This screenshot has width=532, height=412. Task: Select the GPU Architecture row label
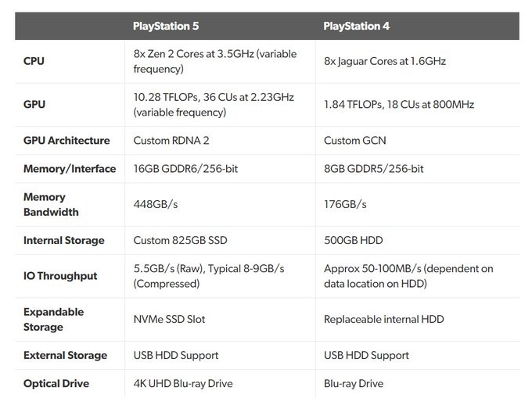(x=66, y=141)
